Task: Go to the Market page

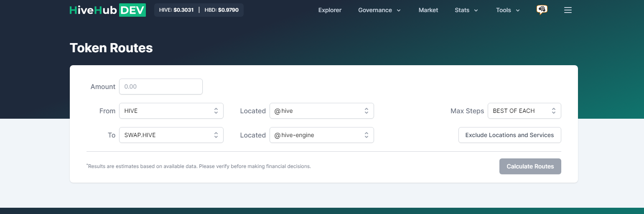Action: coord(428,10)
